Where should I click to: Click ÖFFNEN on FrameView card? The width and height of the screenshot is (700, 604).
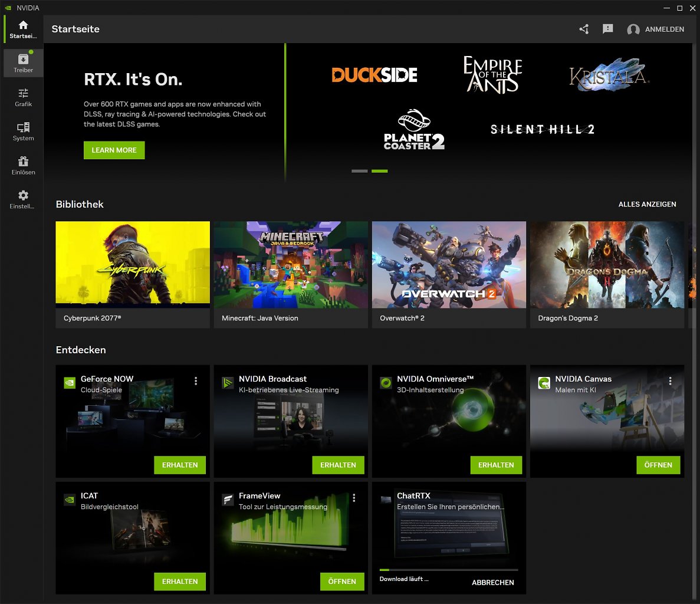[342, 581]
